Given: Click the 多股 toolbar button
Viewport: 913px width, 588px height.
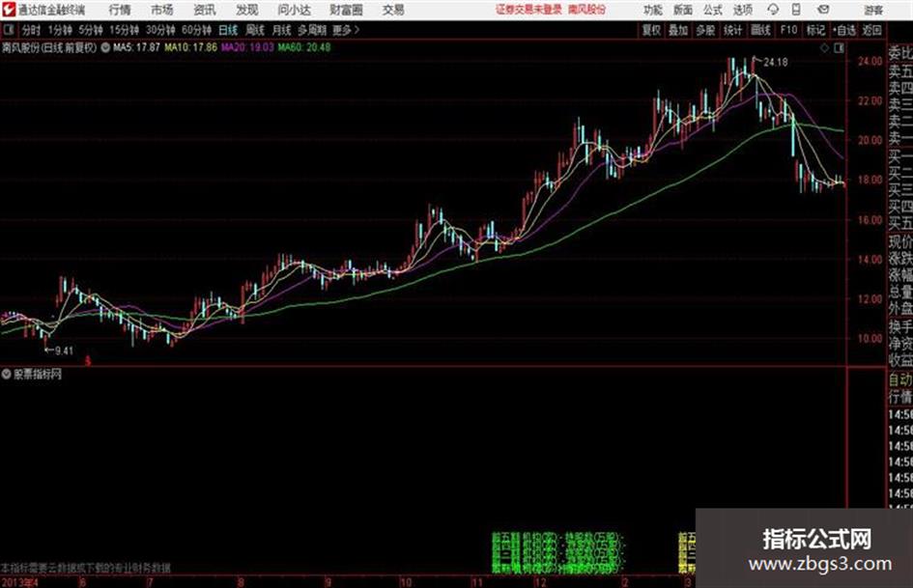Looking at the screenshot, I should click(705, 30).
